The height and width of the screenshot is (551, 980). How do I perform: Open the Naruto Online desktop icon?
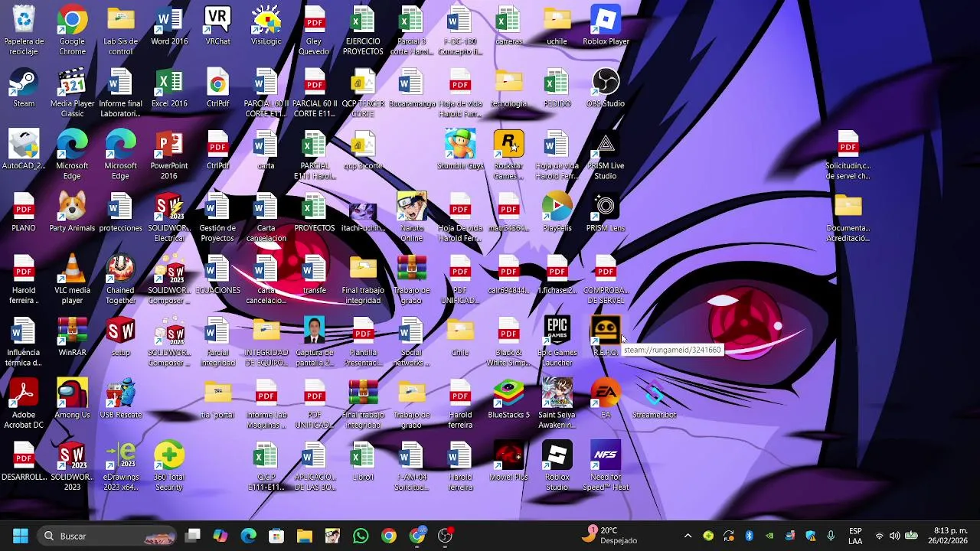coord(411,217)
